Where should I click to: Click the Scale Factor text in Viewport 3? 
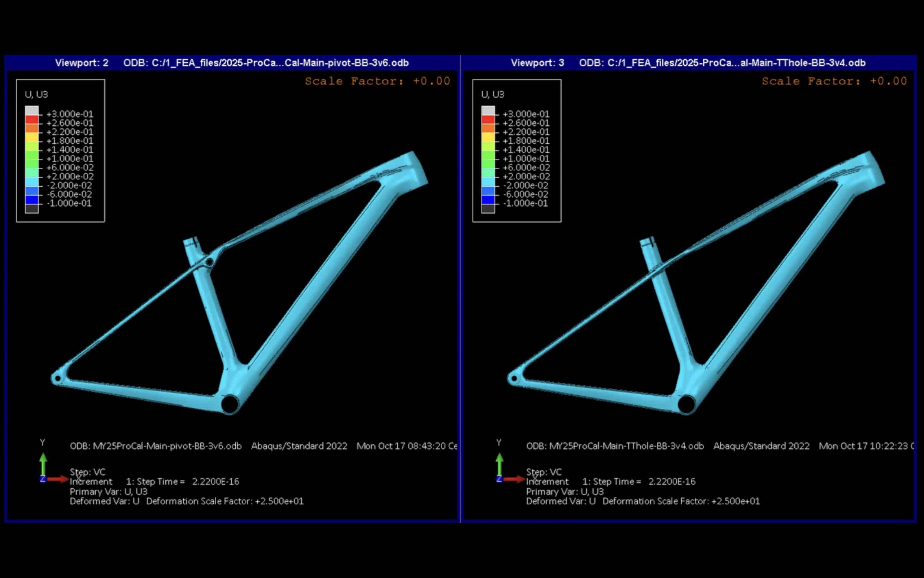point(834,81)
